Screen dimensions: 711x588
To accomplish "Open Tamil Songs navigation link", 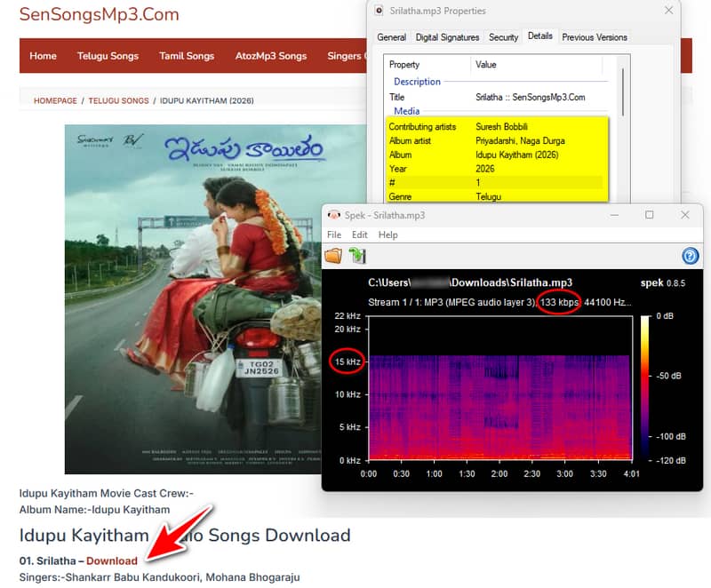I will click(x=187, y=56).
